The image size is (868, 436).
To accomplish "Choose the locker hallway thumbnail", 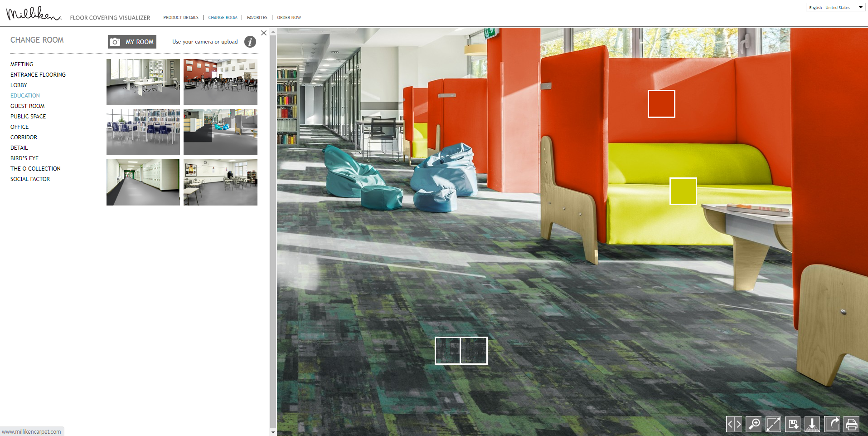I will coord(143,182).
